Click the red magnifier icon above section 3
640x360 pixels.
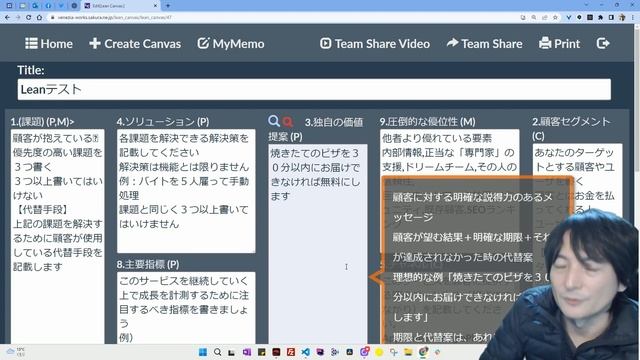(288, 122)
